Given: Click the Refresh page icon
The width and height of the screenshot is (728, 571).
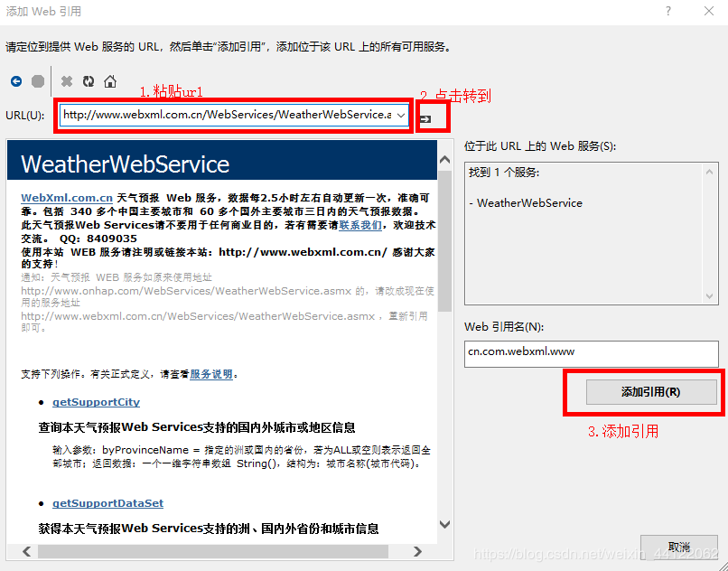Looking at the screenshot, I should pos(89,81).
